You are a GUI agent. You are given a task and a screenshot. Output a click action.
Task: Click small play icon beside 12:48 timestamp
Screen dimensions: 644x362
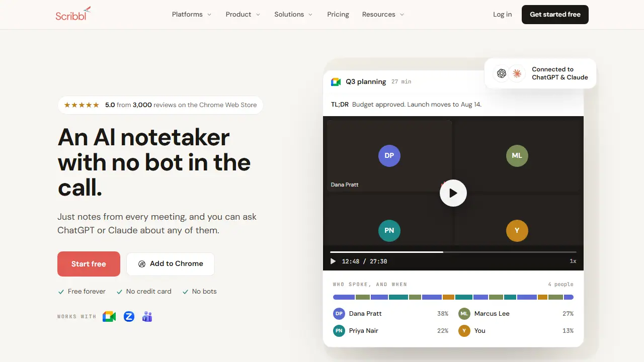coord(333,261)
